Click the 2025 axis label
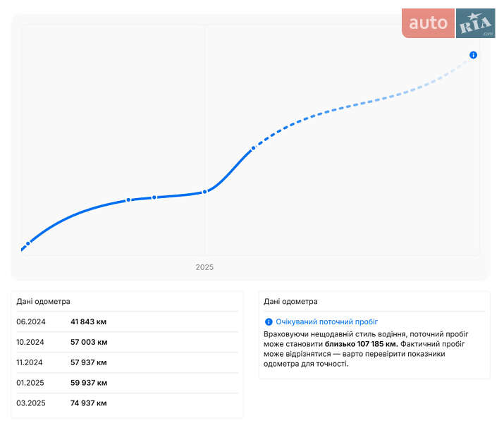504x423 pixels. [204, 267]
